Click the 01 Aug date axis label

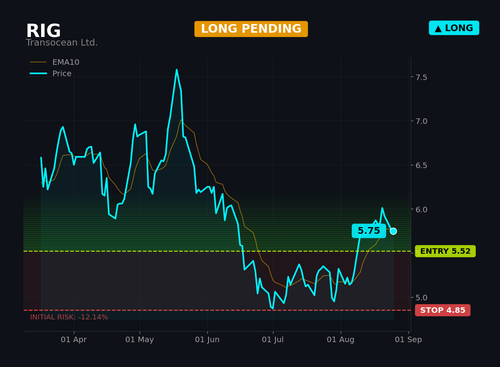tap(340, 340)
